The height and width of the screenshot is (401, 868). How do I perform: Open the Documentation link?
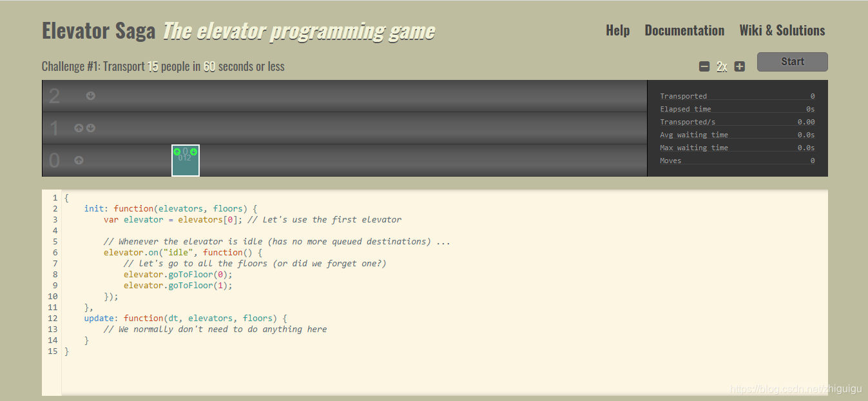tap(684, 30)
